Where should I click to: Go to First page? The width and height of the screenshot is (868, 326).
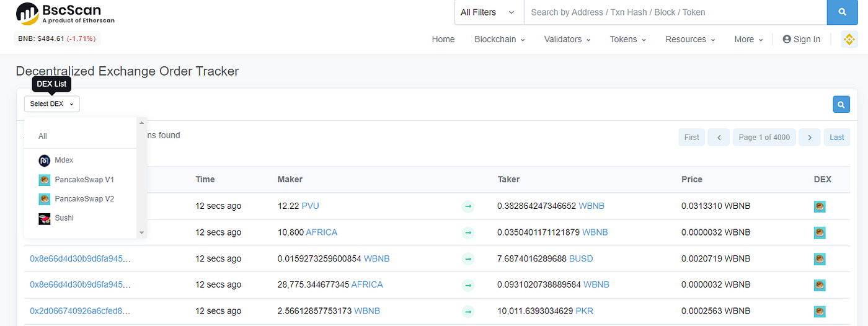pyautogui.click(x=692, y=137)
